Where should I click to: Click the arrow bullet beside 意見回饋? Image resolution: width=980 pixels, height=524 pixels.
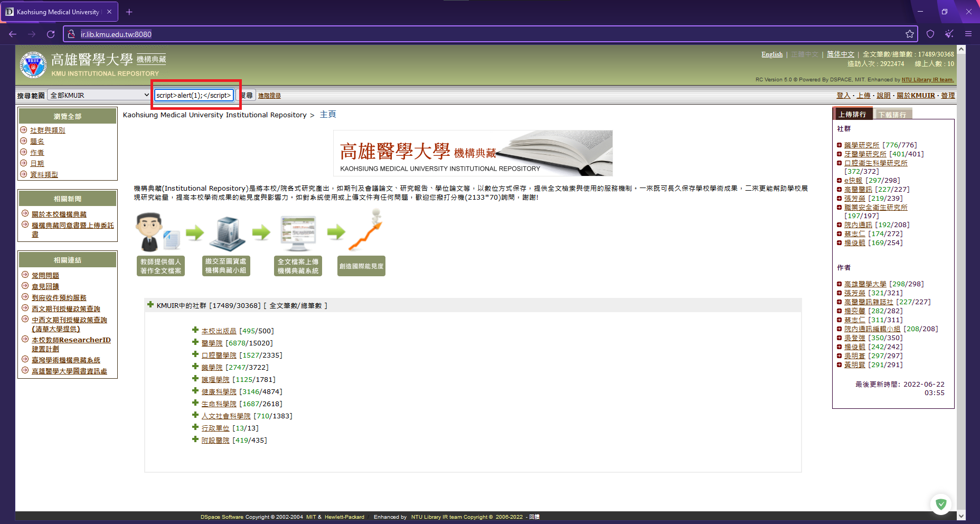pyautogui.click(x=25, y=286)
